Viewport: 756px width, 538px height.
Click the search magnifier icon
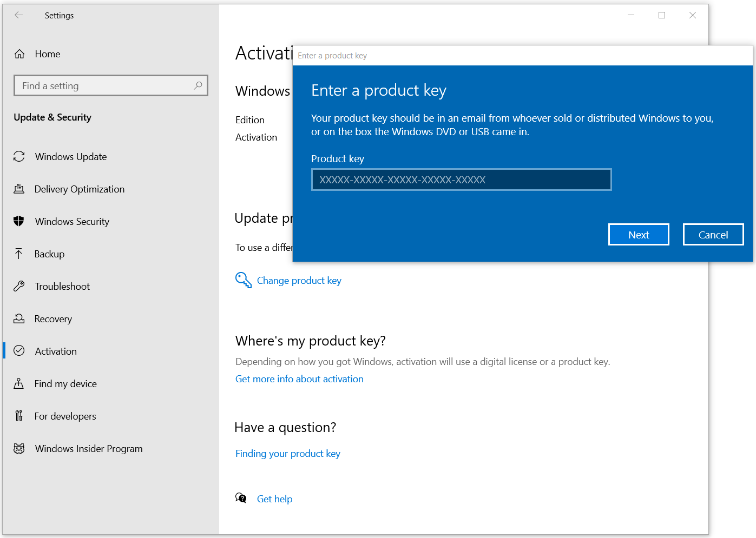coord(198,85)
